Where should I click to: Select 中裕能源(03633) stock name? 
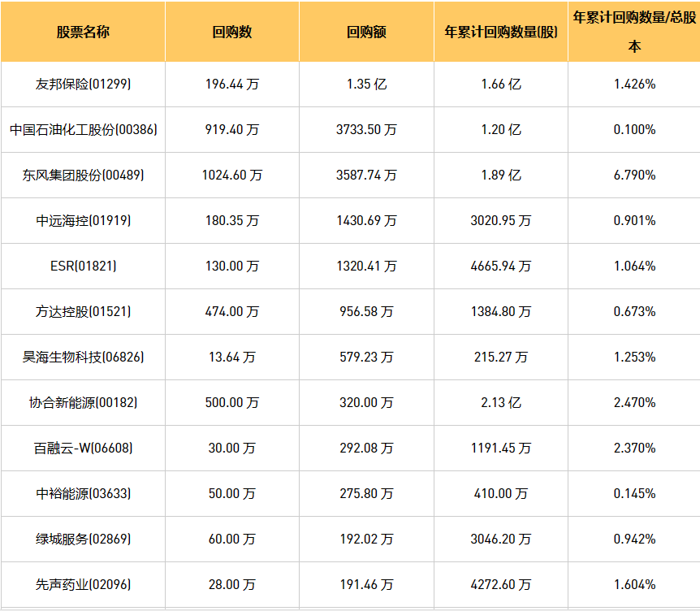point(83,493)
